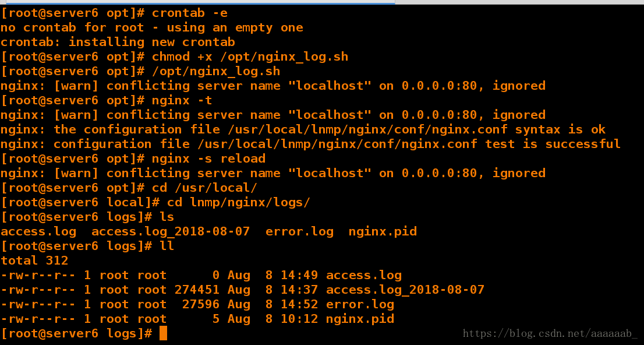This screenshot has width=644, height=345.
Task: Select 'nginx.pid' filename in the ll listing
Action: pyautogui.click(x=360, y=319)
